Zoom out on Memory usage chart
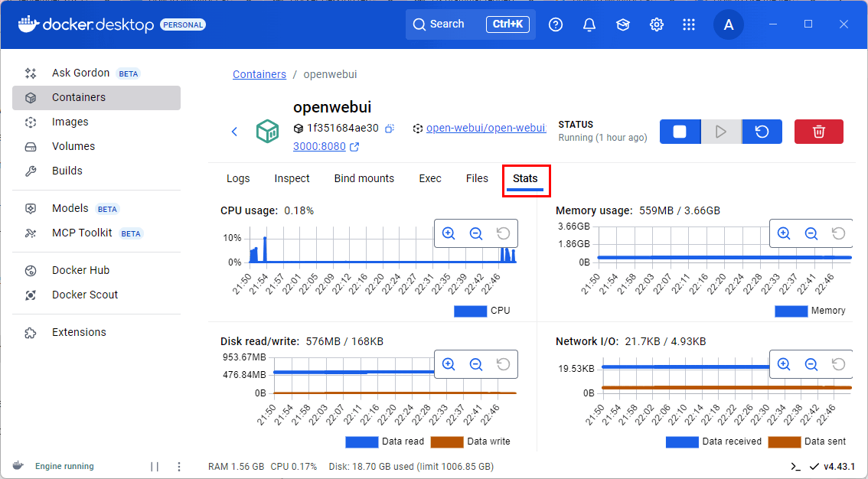868x479 pixels. (x=811, y=233)
